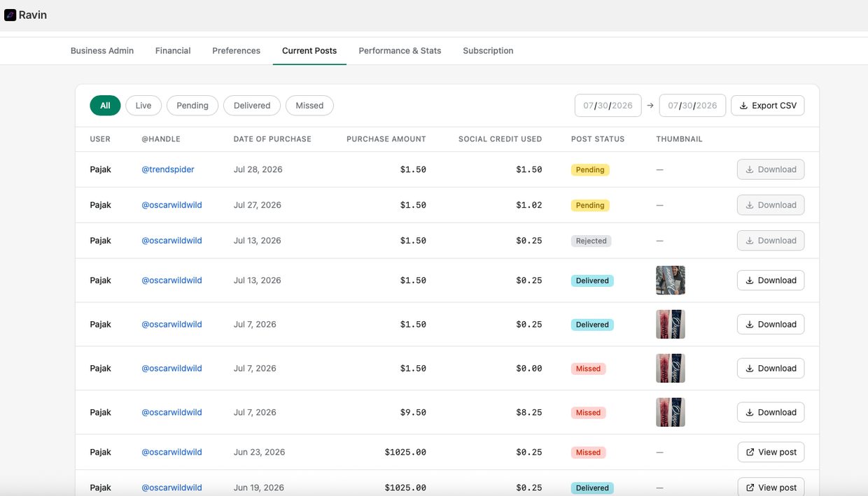The image size is (868, 496).
Task: Open the Business Admin tab
Action: click(102, 50)
